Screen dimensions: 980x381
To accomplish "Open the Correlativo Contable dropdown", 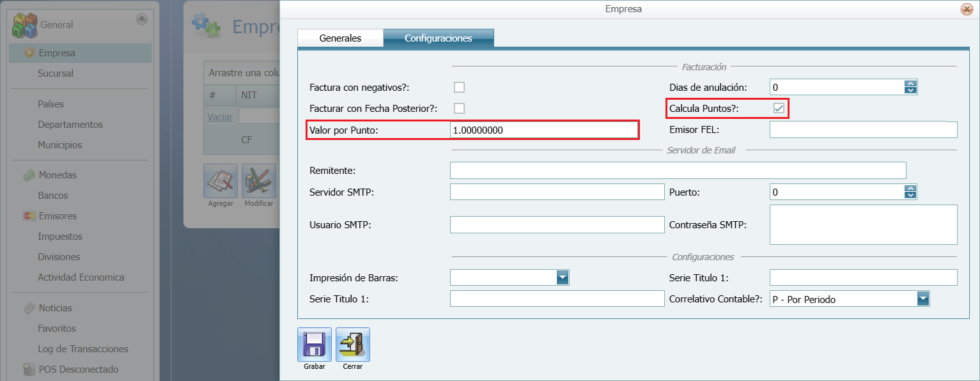I will tap(923, 299).
